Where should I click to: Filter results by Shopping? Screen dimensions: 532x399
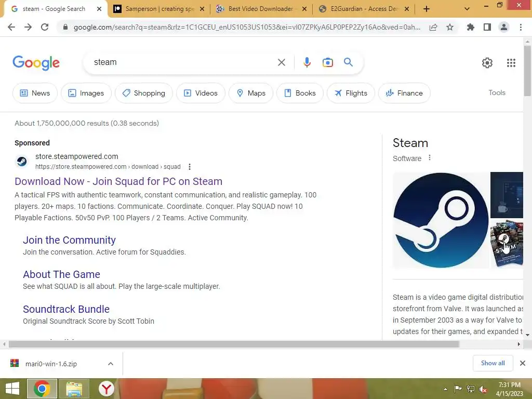coord(144,93)
